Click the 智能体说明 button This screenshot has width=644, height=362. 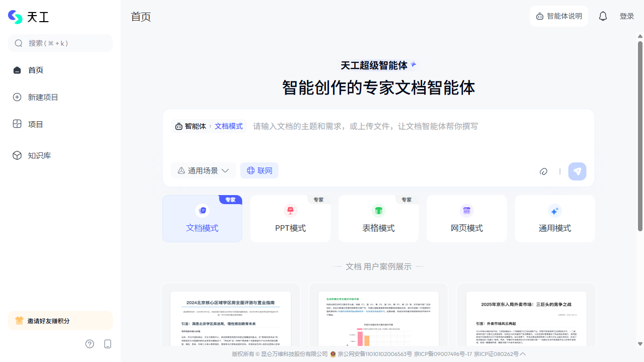tap(558, 16)
